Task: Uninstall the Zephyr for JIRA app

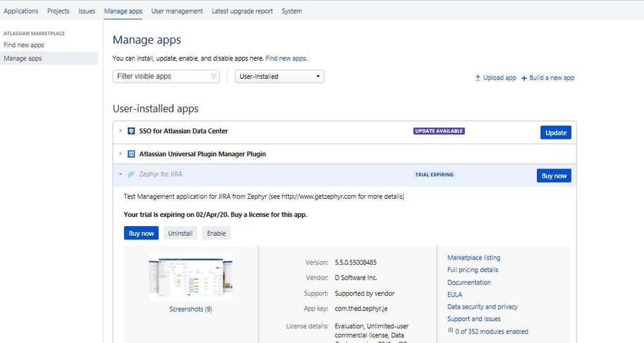Action: point(180,233)
